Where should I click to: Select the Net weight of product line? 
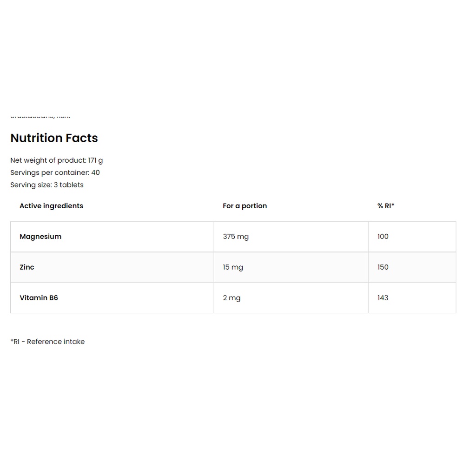point(56,160)
